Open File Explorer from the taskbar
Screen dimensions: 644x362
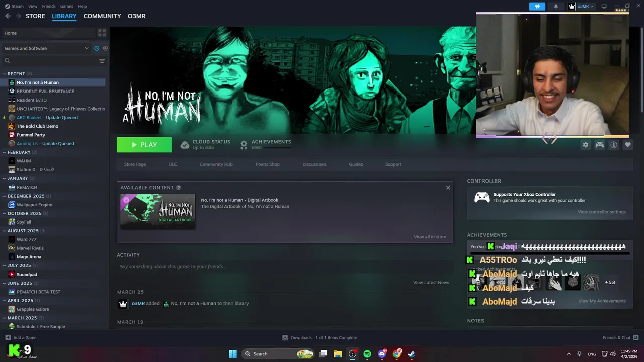click(338, 354)
